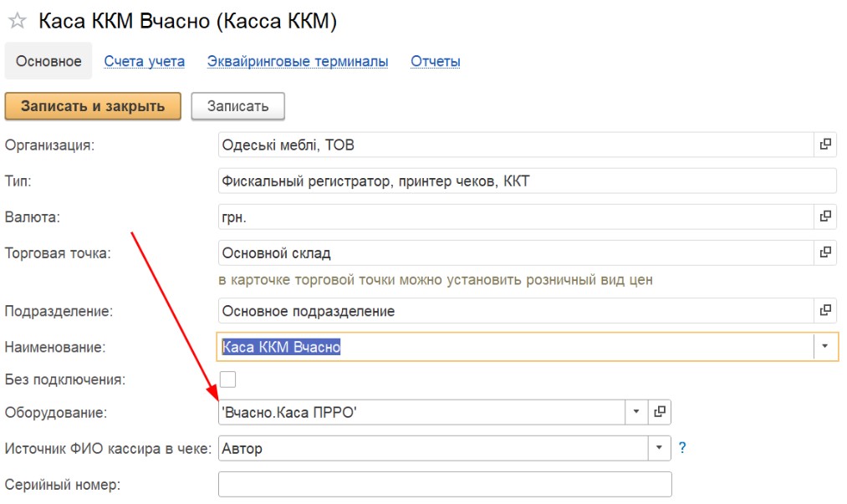Open the Валюта record via its open icon

point(825,216)
